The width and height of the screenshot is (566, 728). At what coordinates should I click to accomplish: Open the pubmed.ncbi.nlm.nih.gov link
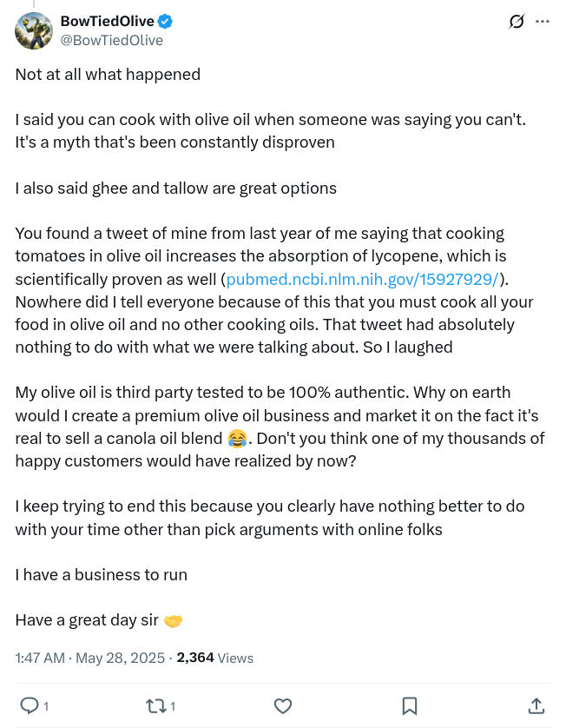[x=362, y=279]
